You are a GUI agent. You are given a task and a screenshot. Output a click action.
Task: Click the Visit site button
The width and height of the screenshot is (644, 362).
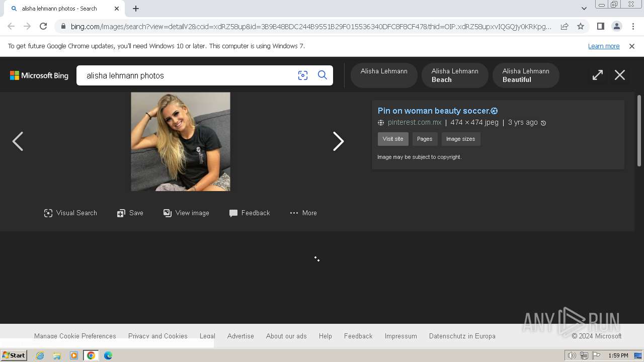[x=393, y=139]
